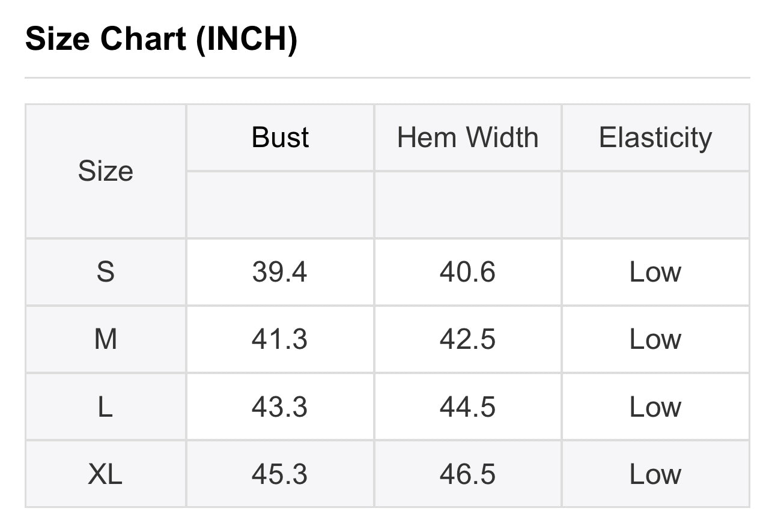Select the Hem Width column header

[x=467, y=138]
